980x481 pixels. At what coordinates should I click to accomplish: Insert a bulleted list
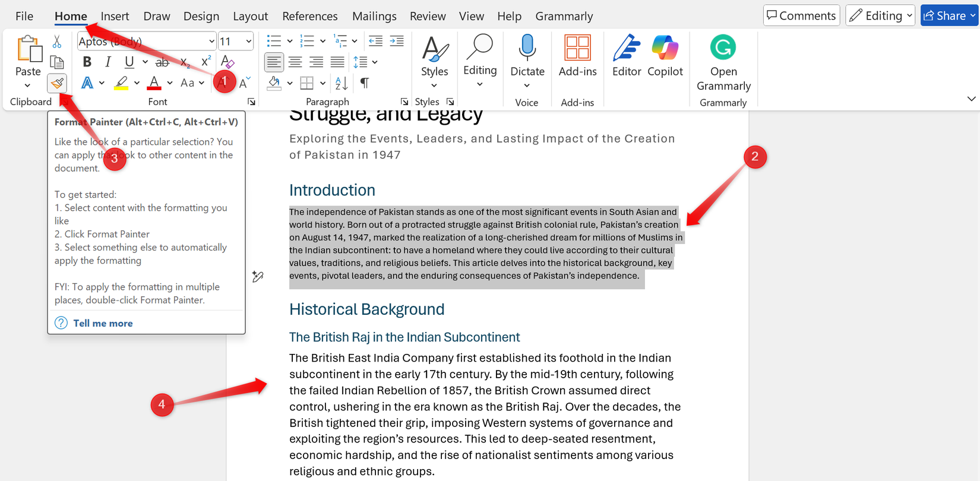tap(274, 41)
